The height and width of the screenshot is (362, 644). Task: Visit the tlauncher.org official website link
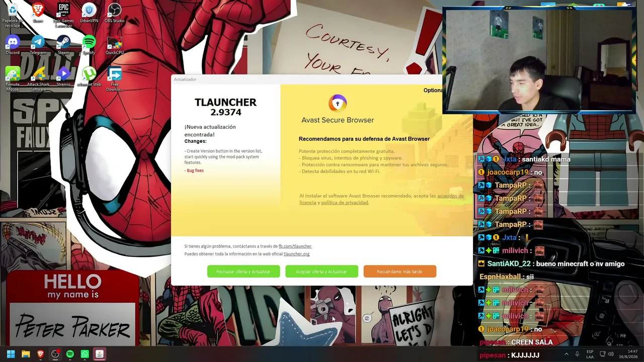tap(296, 254)
